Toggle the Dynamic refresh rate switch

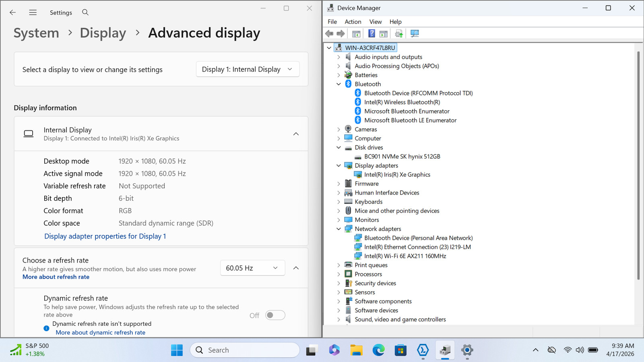coord(275,315)
